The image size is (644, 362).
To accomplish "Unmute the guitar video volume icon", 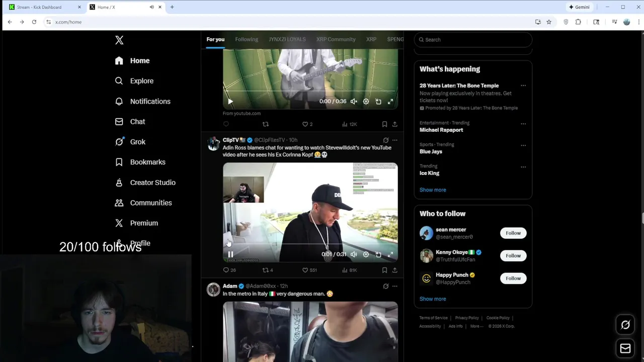I will coord(354,102).
